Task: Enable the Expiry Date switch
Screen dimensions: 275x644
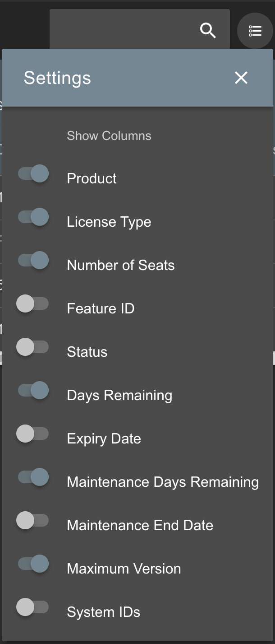Action: (32, 434)
